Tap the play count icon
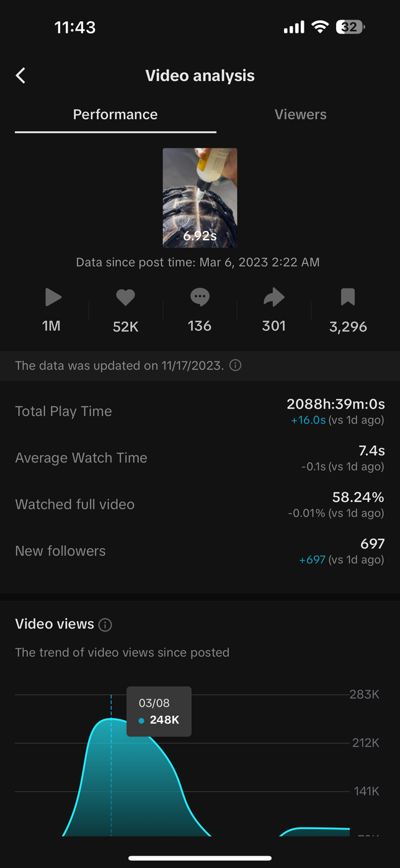 tap(53, 298)
